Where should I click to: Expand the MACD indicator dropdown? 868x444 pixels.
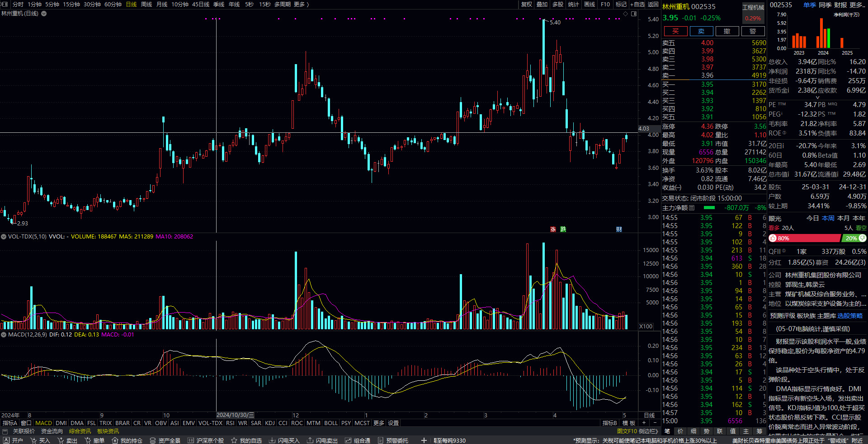pos(4,335)
